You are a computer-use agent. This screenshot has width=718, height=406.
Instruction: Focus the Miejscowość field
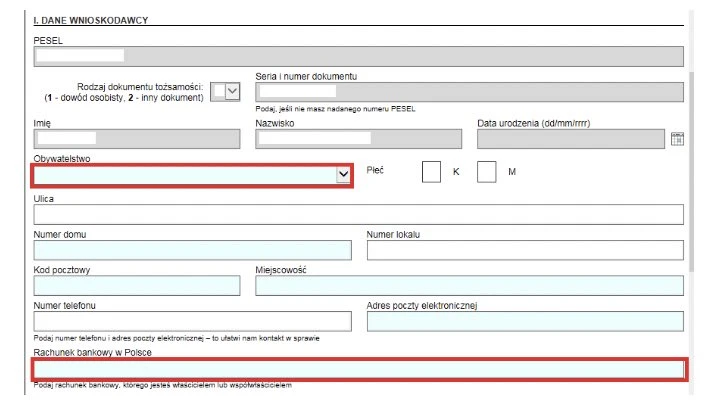[x=468, y=286]
